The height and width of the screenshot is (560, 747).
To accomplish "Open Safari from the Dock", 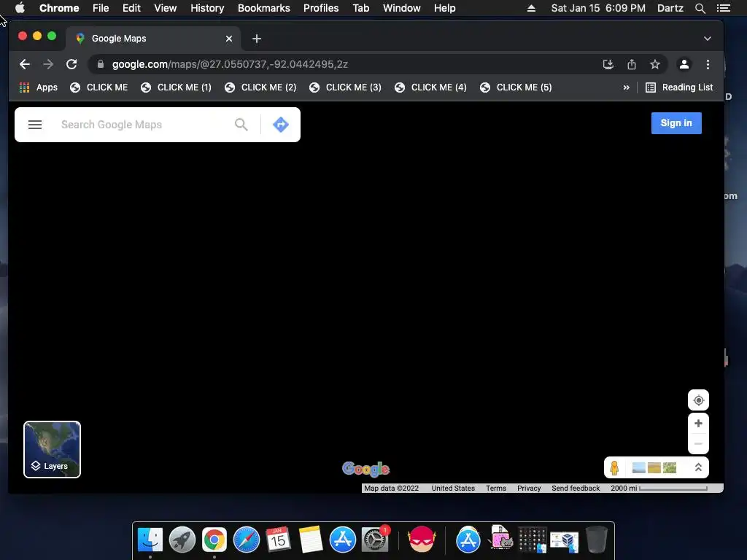I will [247, 540].
